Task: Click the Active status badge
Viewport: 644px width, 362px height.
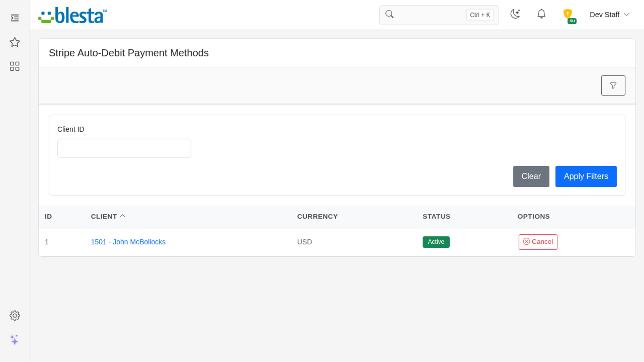Action: [x=436, y=242]
